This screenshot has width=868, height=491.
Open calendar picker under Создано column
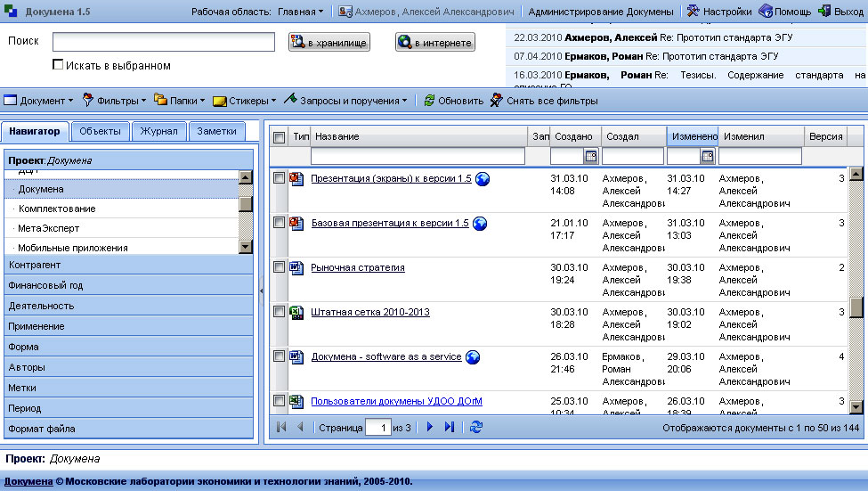coord(590,157)
